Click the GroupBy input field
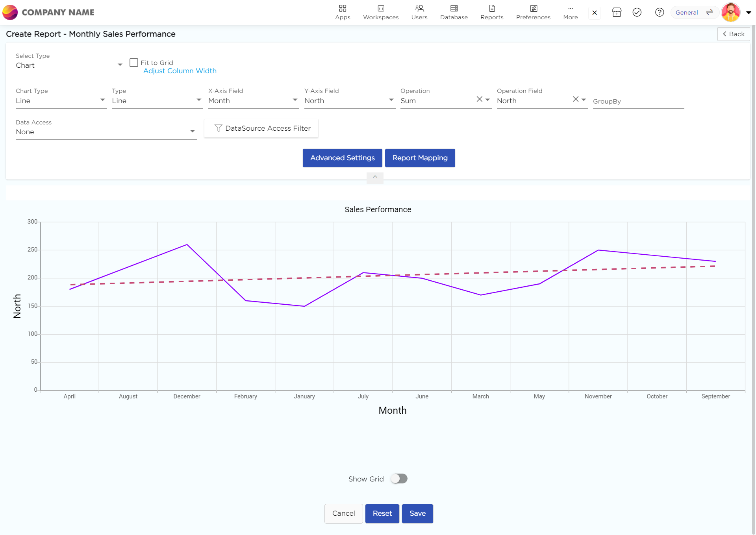This screenshot has width=756, height=535. 638,101
